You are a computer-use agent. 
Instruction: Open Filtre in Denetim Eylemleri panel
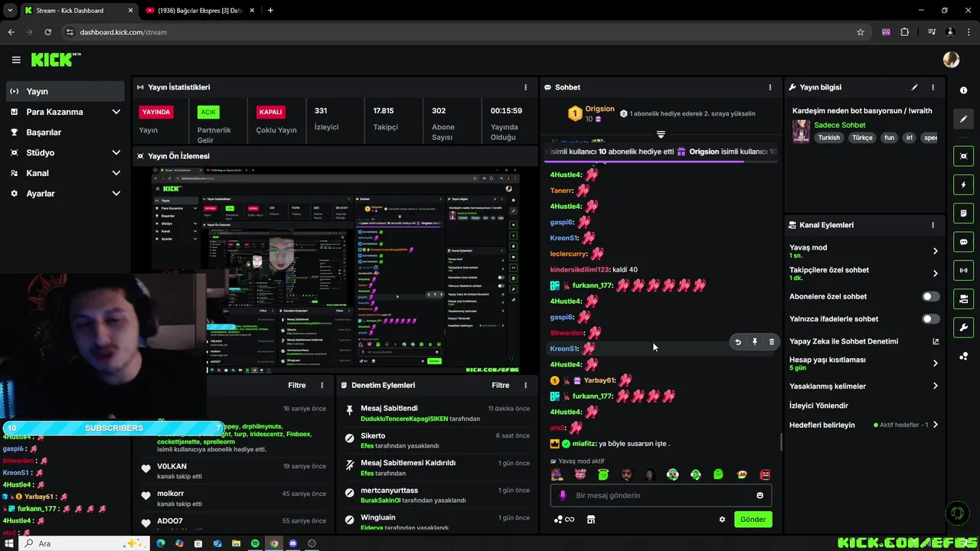click(501, 385)
